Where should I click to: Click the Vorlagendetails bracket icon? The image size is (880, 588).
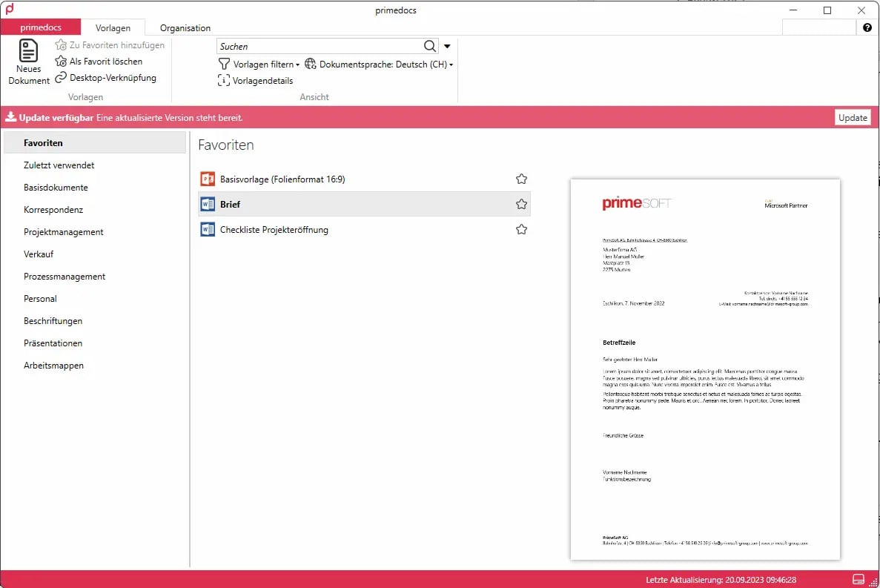coord(223,80)
